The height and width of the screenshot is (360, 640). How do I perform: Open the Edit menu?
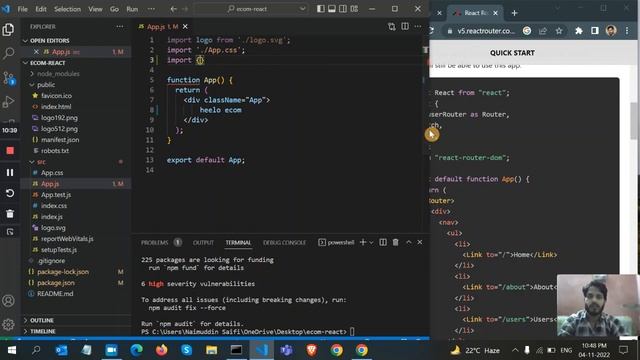[x=41, y=9]
